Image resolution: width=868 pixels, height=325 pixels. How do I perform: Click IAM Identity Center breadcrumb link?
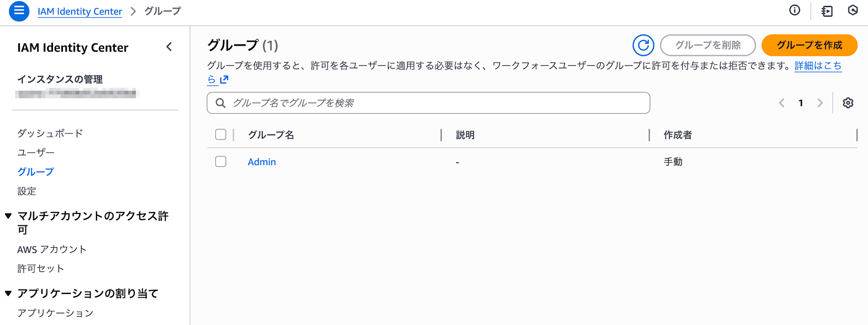[80, 11]
